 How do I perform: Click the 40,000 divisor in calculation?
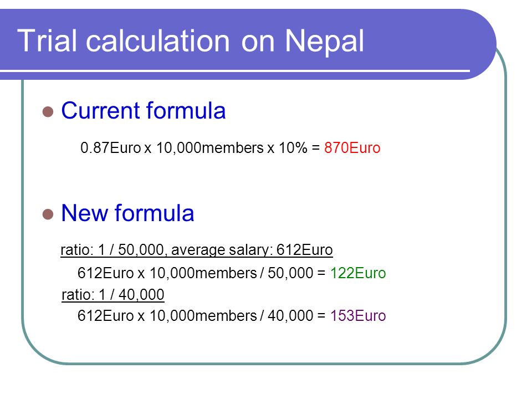click(290, 315)
